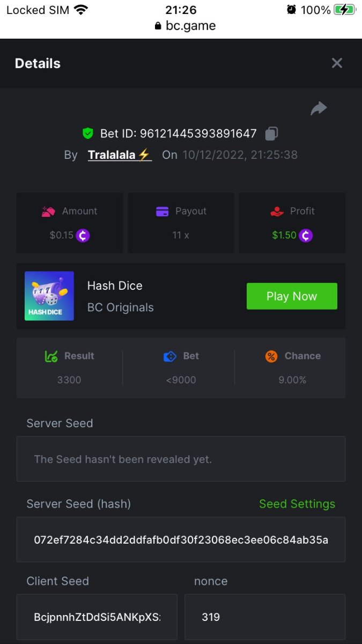Click the nonce field showing 319
This screenshot has width=362, height=644.
coord(264,617)
